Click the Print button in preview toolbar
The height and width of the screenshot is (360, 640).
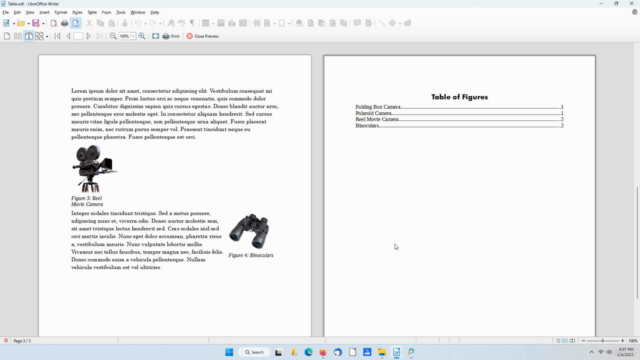tap(171, 36)
